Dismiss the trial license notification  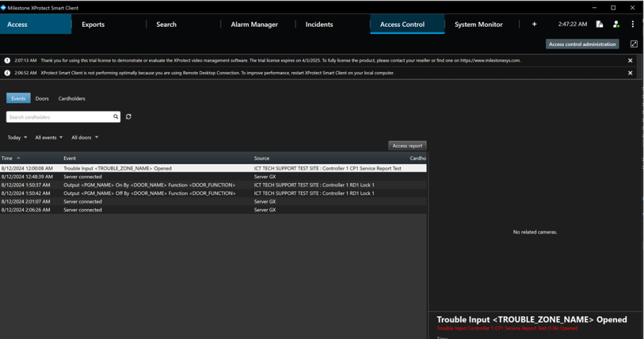[x=631, y=61]
